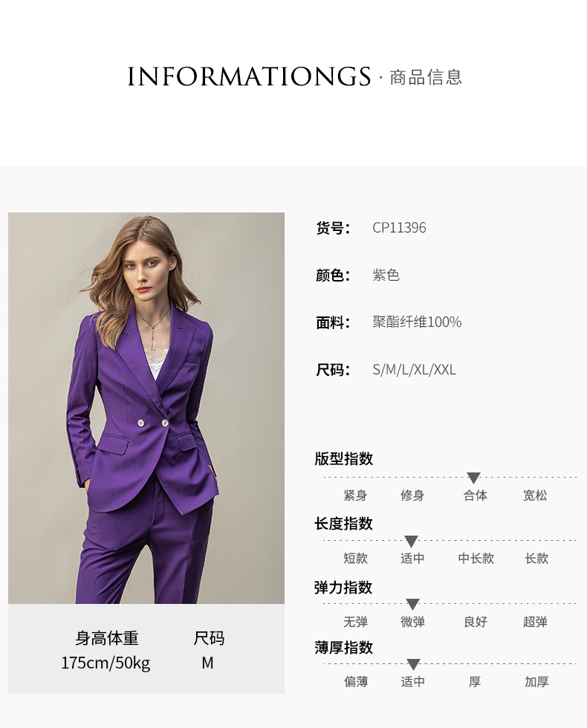The image size is (587, 728).
Task: Click the 版型指数 triangle marker above 合体
Action: click(x=473, y=478)
